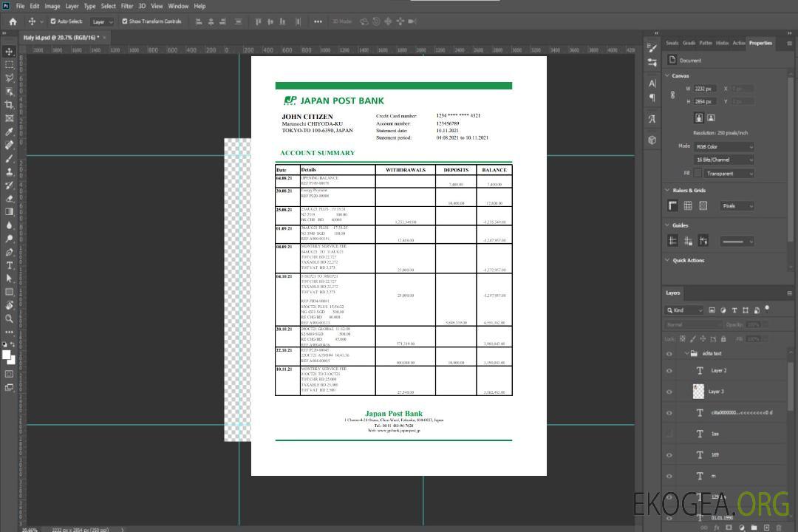The height and width of the screenshot is (532, 798).
Task: Select the Hand tool
Action: [9, 305]
